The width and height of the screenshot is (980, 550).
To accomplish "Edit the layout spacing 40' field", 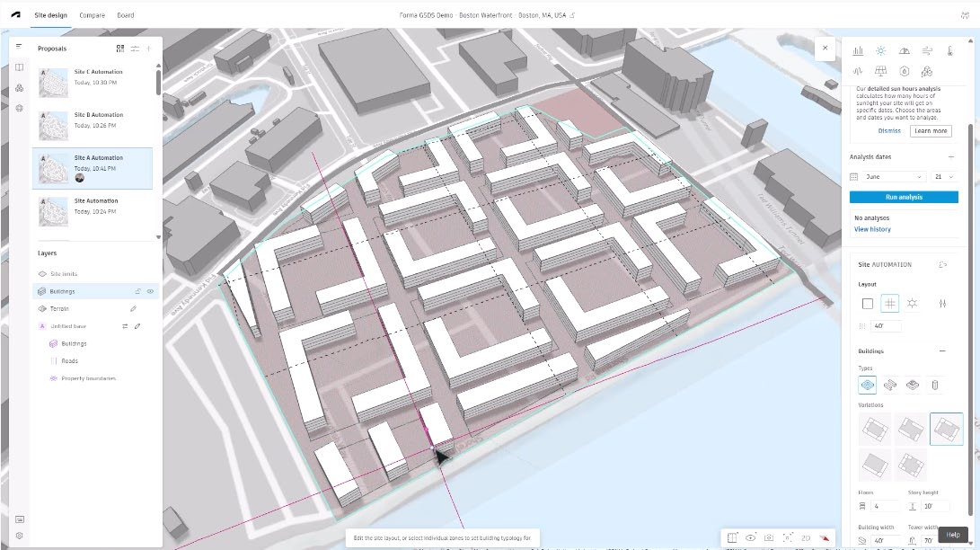I will (x=887, y=325).
